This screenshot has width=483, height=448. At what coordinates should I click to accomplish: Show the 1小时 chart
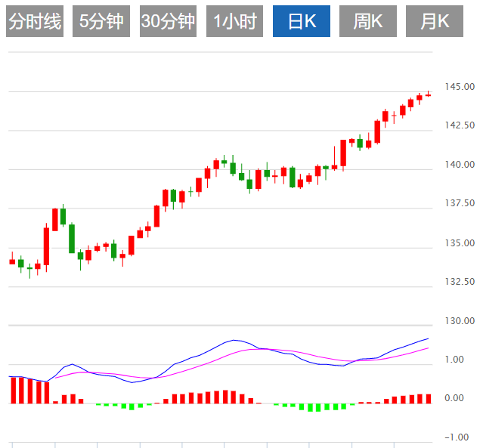(x=234, y=21)
